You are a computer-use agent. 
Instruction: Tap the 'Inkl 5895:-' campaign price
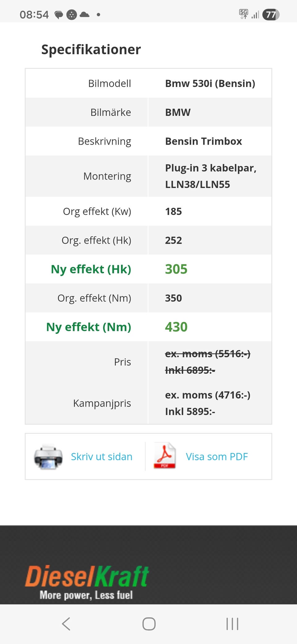190,411
